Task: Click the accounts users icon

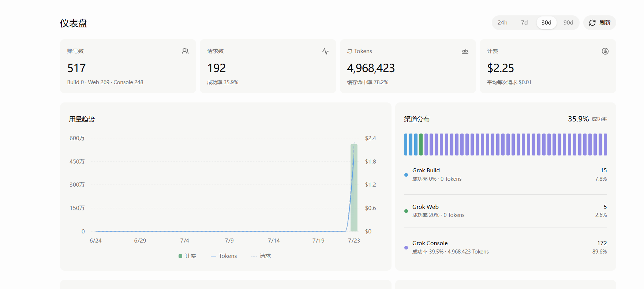Action: tap(185, 51)
